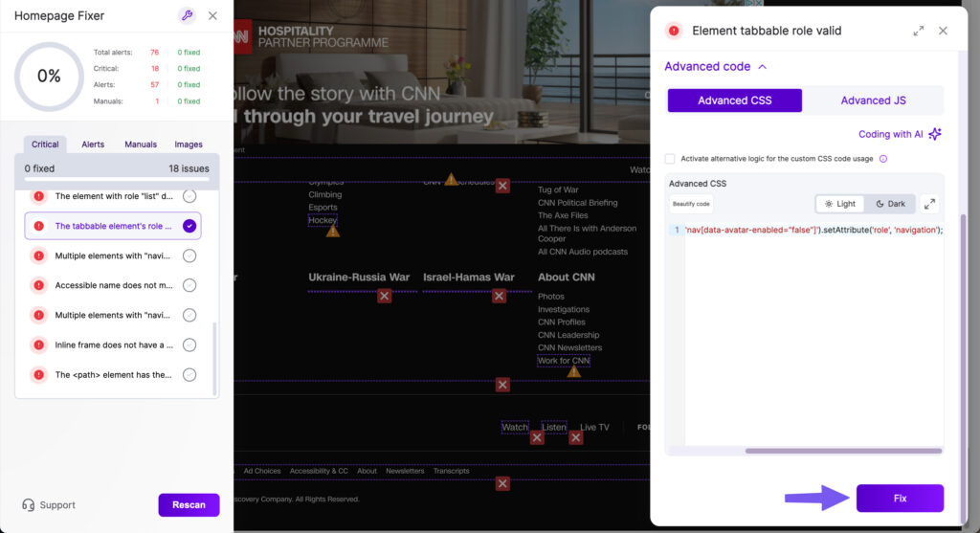Uncheck the tabbable element's role issue
This screenshot has width=980, height=533.
coord(189,226)
